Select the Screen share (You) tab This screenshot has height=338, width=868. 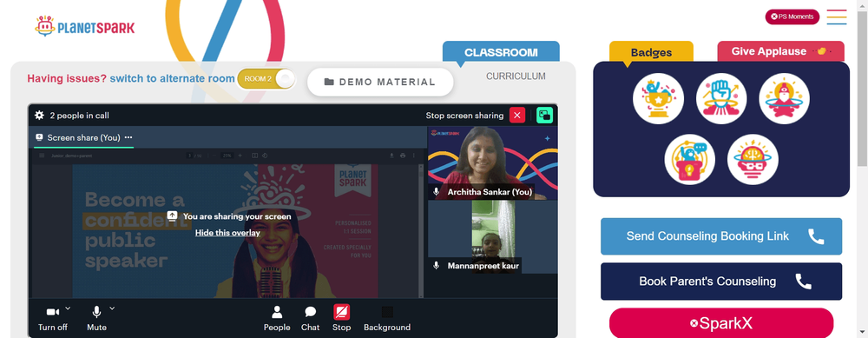83,137
